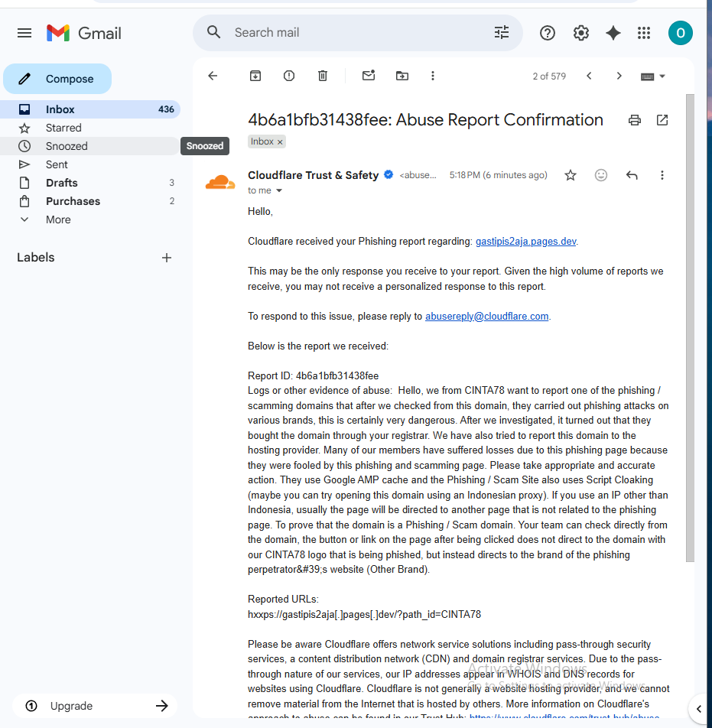Click sender name Cloudflare Trust & Safety

313,175
